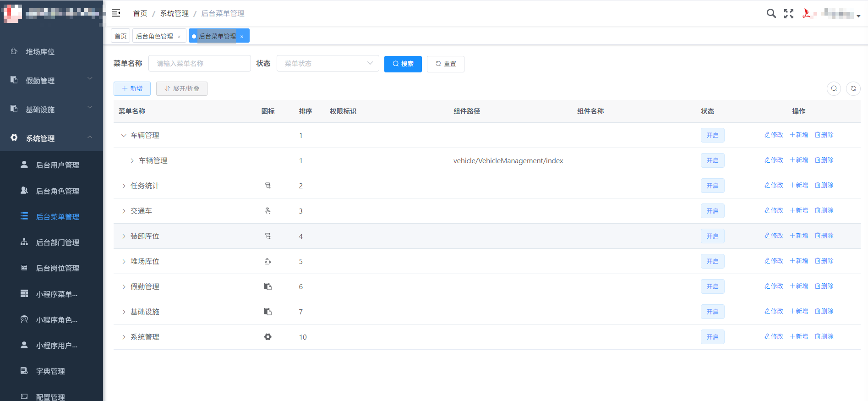Open 字典管理 menu in sidebar
Screen dimensions: 868x401
tap(51, 371)
